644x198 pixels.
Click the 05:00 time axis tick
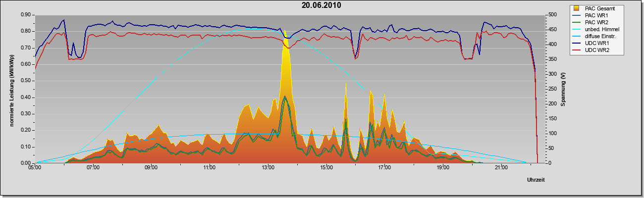point(35,168)
